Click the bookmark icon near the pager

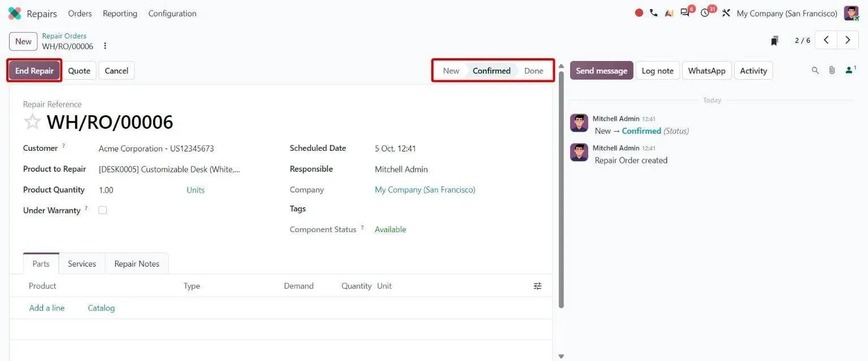[775, 41]
